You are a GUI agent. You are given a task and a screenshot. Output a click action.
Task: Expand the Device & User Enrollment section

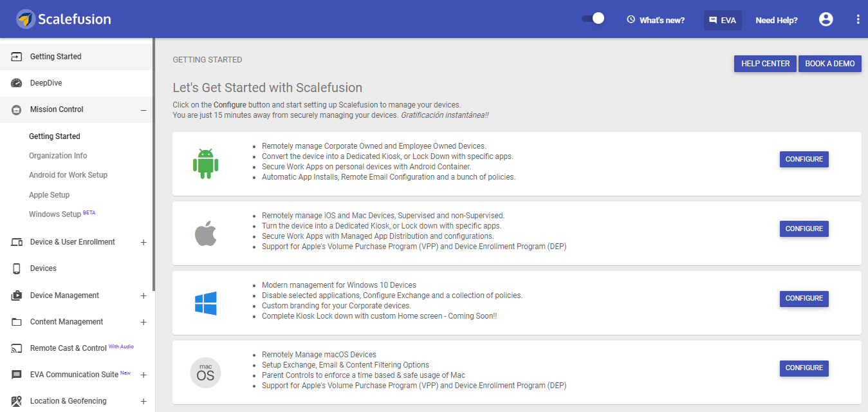click(143, 242)
